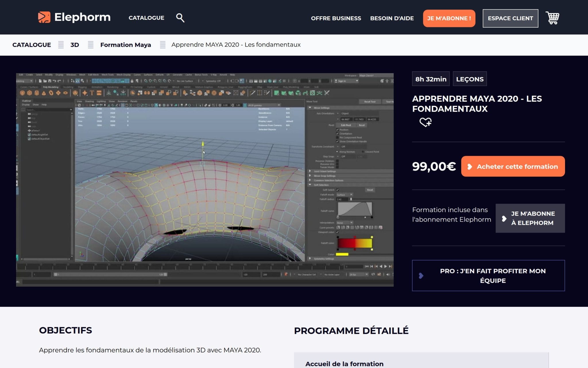This screenshot has width=588, height=368.
Task: Click the OBJECTIFS heading
Action: point(65,330)
